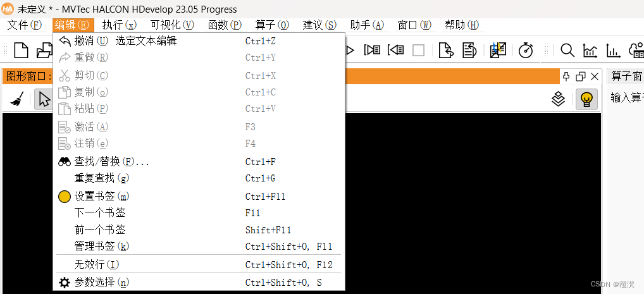Click the step backward execution icon
The image size is (644, 294).
[x=395, y=51]
